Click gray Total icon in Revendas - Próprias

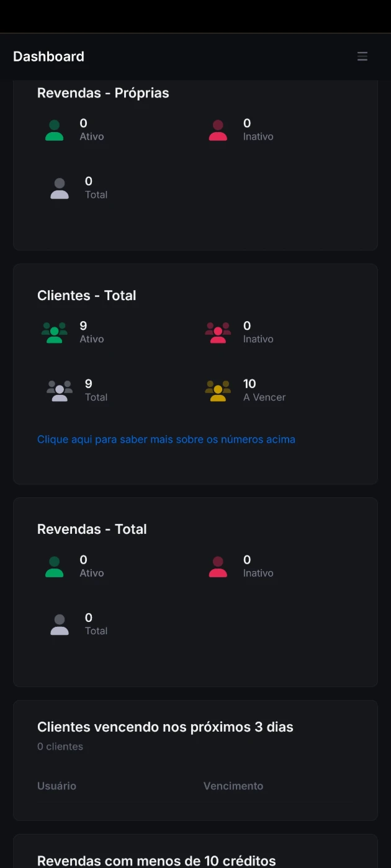[x=60, y=188]
